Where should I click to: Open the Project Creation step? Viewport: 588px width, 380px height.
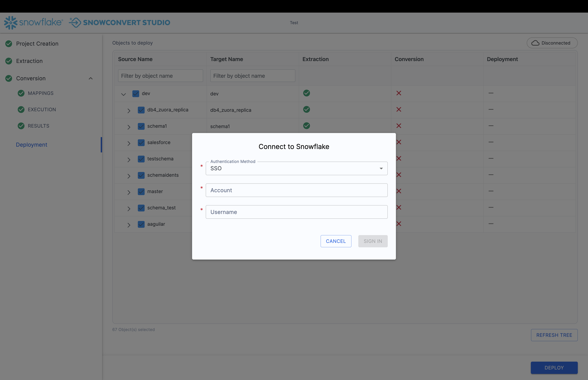pos(37,44)
